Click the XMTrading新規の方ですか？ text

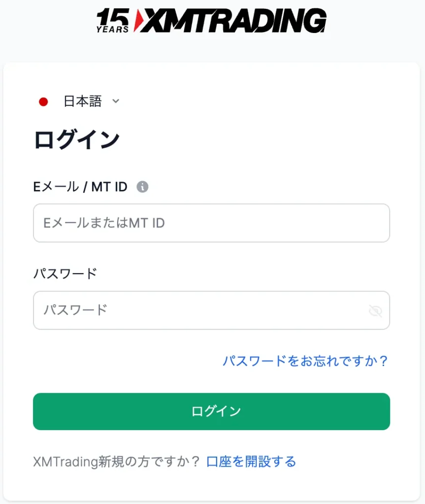pos(117,462)
